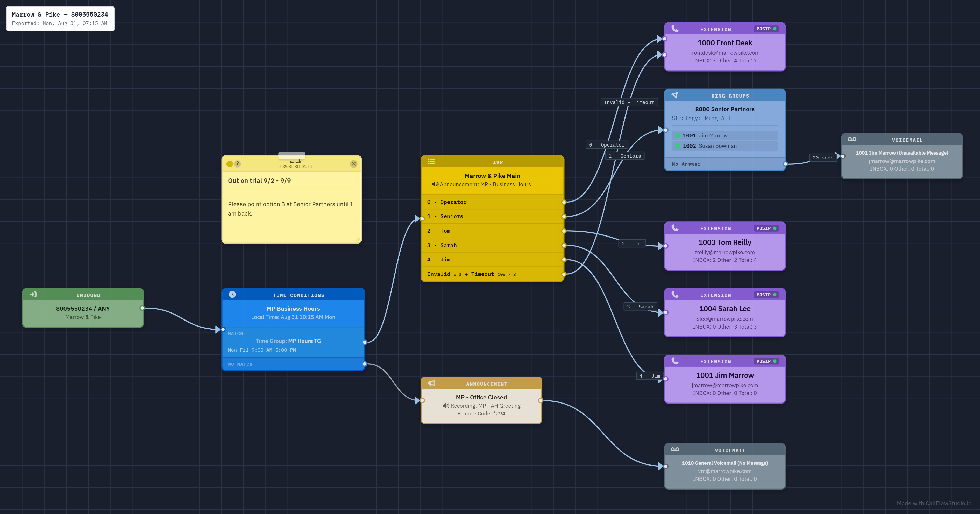980x514 pixels.
Task: Click the 'Invalid + Timeout' connection label
Action: tap(629, 102)
